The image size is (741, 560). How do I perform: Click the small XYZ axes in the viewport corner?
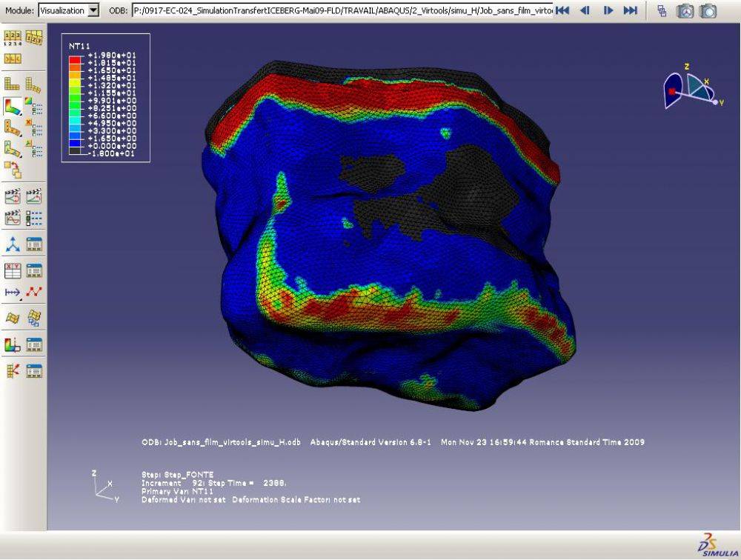tap(106, 487)
